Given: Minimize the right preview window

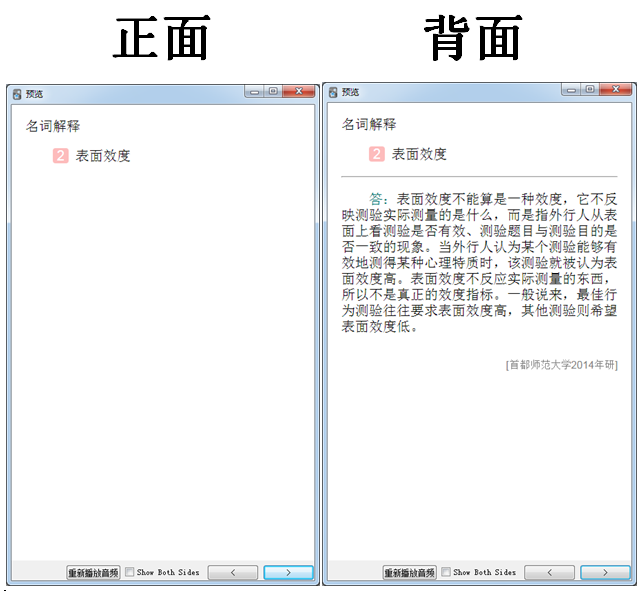Looking at the screenshot, I should (x=571, y=90).
